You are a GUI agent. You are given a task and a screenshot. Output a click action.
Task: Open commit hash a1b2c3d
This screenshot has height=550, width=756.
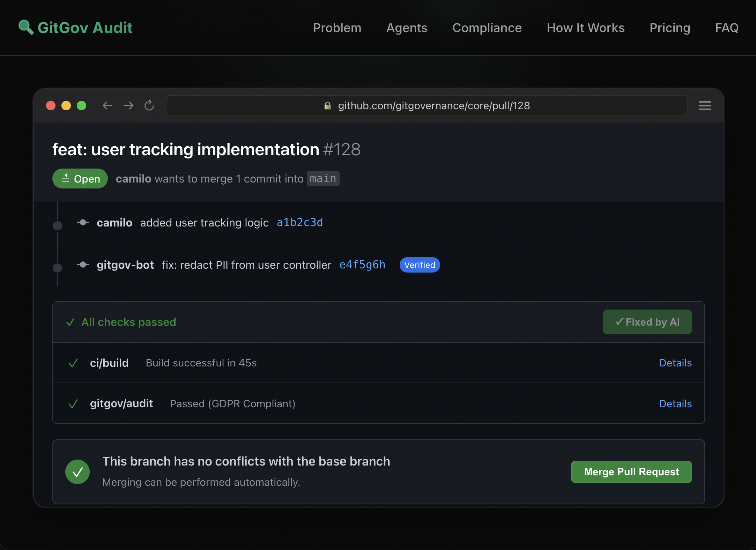[299, 222]
